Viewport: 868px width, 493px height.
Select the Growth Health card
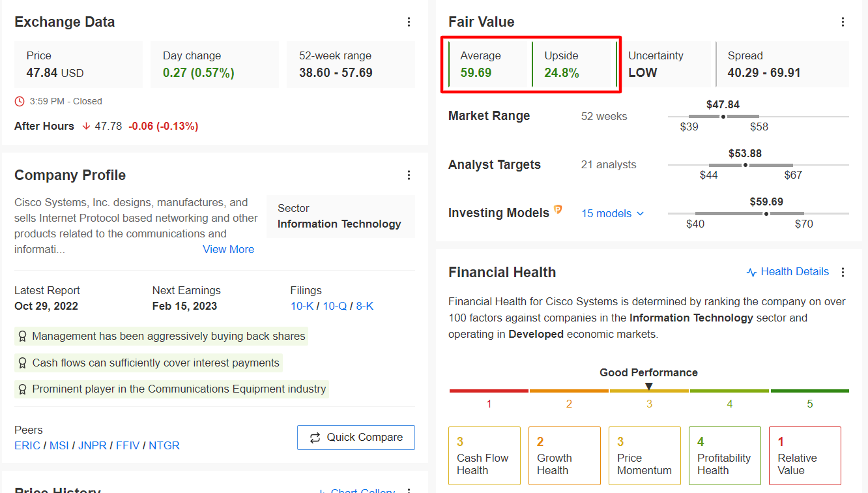tap(564, 456)
